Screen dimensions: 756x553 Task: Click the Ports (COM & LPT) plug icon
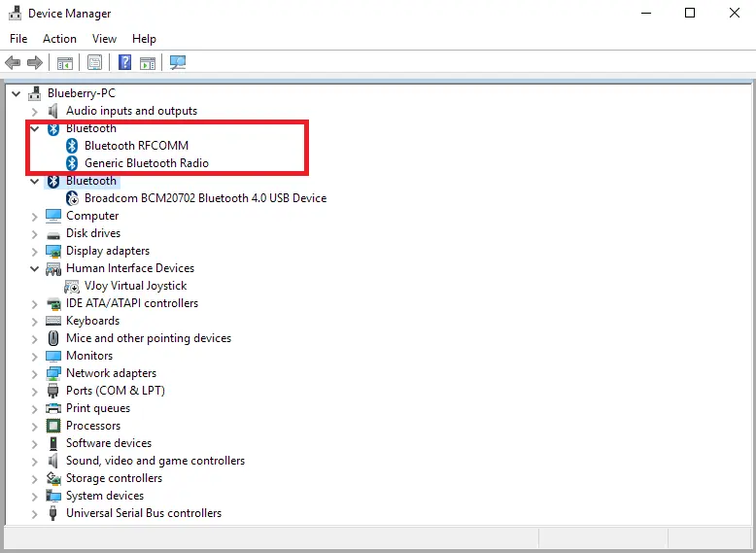pos(52,391)
